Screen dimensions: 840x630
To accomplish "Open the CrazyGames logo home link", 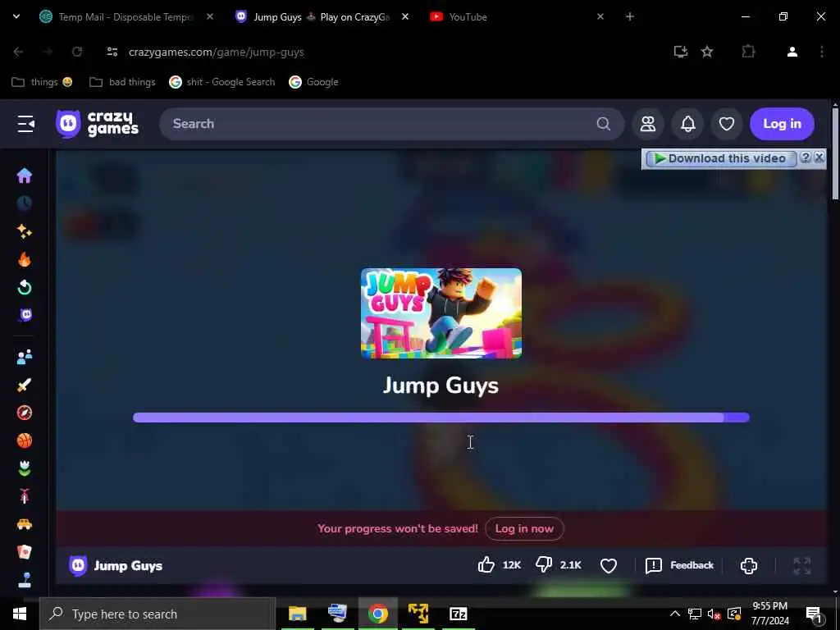I will tap(98, 124).
